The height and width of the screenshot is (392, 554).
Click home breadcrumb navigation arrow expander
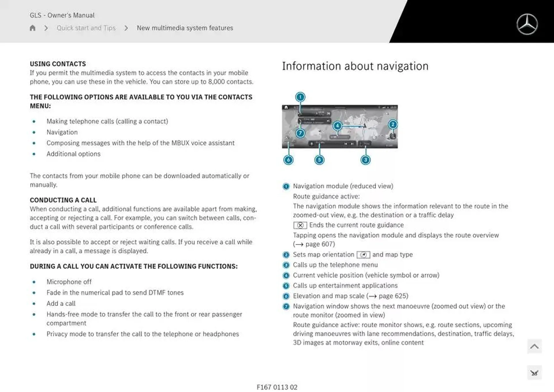coord(45,28)
